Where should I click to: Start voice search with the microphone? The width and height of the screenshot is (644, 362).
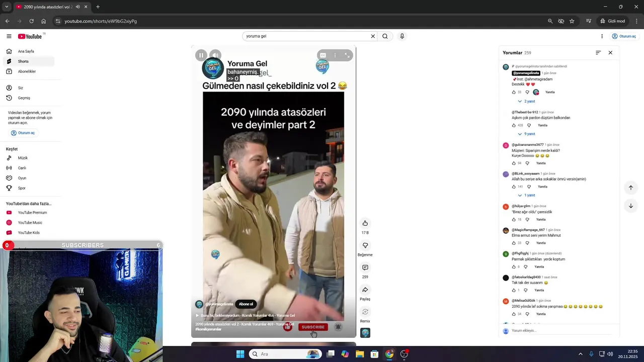pyautogui.click(x=402, y=36)
